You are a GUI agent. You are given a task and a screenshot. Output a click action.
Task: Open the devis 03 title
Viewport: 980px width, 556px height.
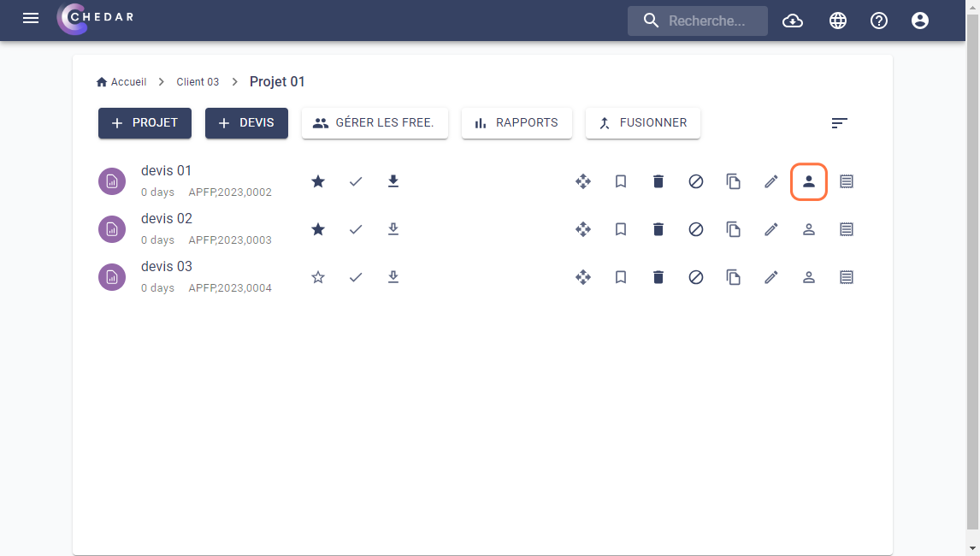click(x=166, y=266)
